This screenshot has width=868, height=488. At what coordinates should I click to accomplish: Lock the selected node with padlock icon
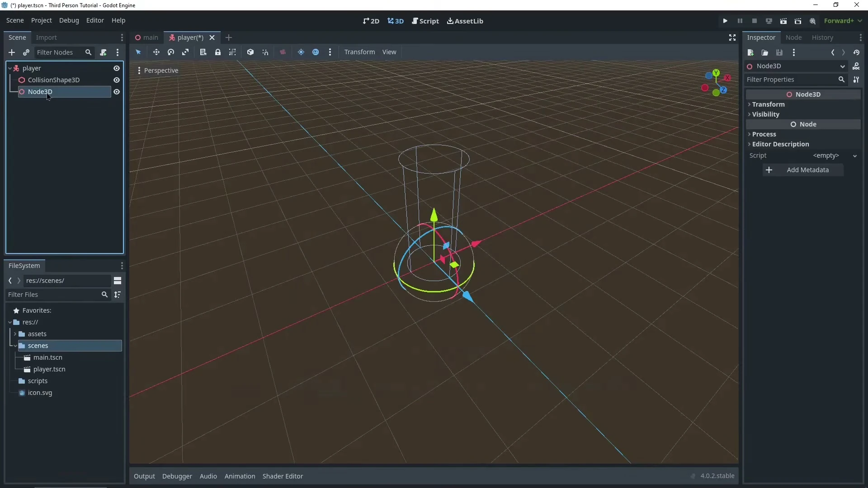[218, 52]
